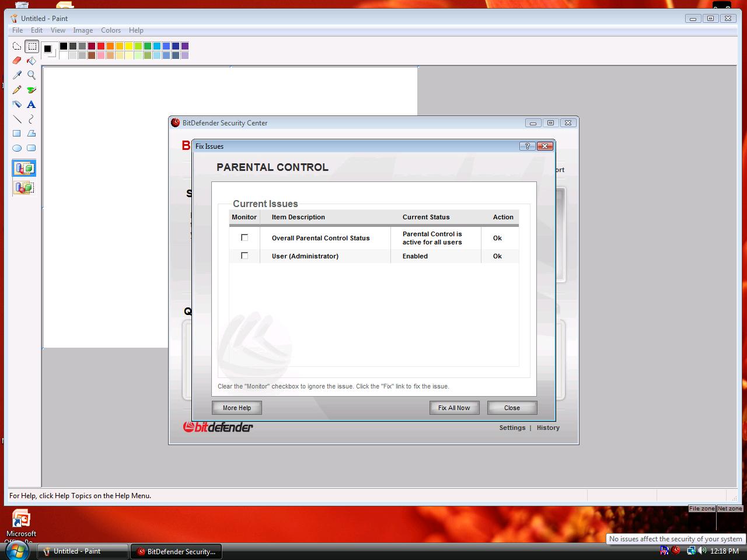Select the Pick Color eyedropper tool
747x560 pixels.
17,75
